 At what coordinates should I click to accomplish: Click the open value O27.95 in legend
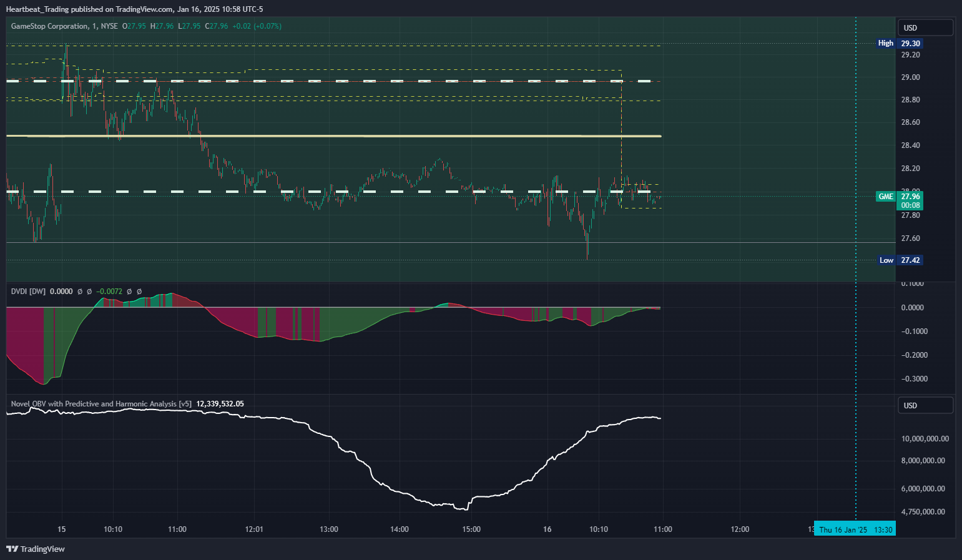click(134, 26)
